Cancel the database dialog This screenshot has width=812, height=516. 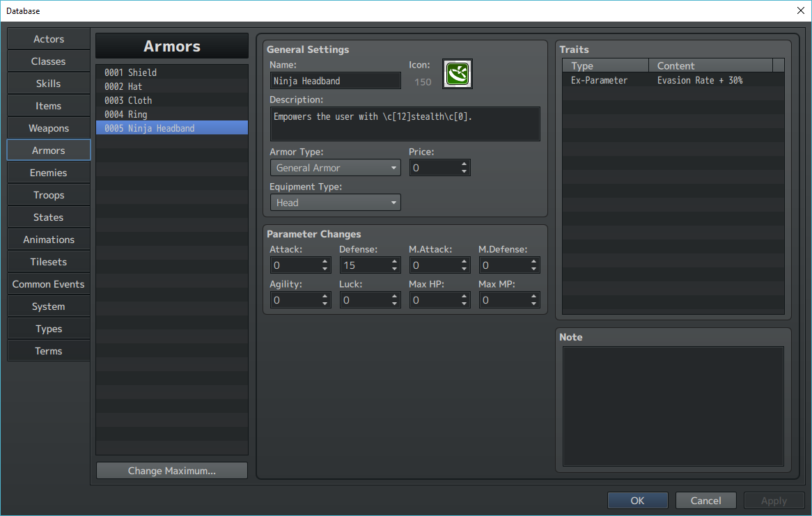pos(705,501)
